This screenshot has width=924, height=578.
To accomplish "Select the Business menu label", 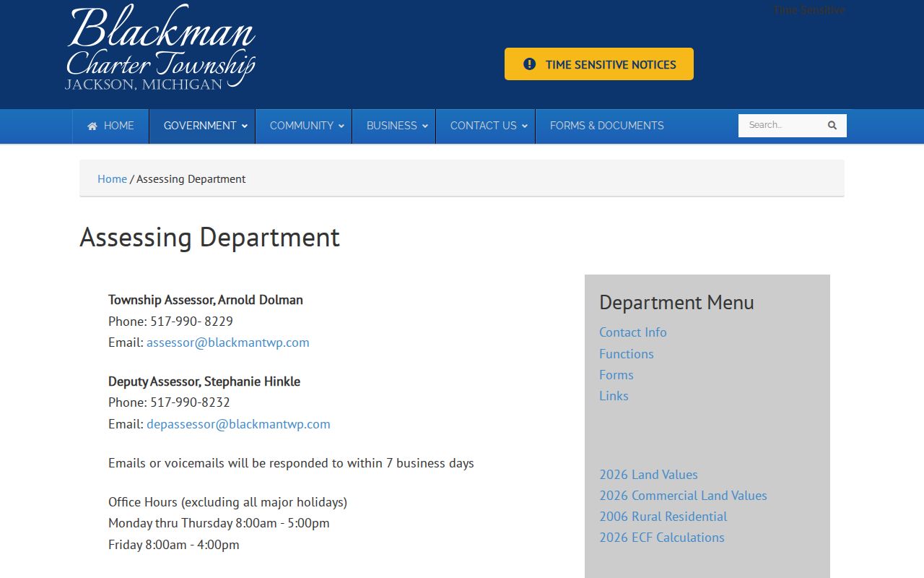I will click(x=392, y=126).
